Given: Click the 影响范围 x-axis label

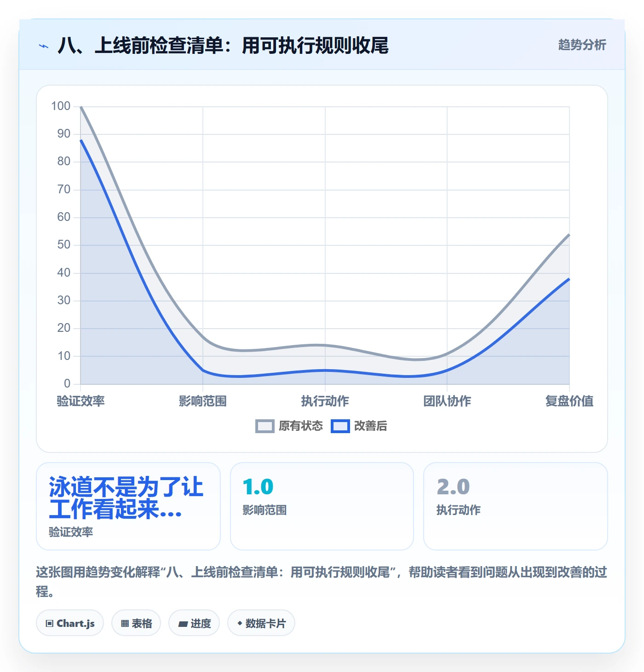Looking at the screenshot, I should 203,401.
